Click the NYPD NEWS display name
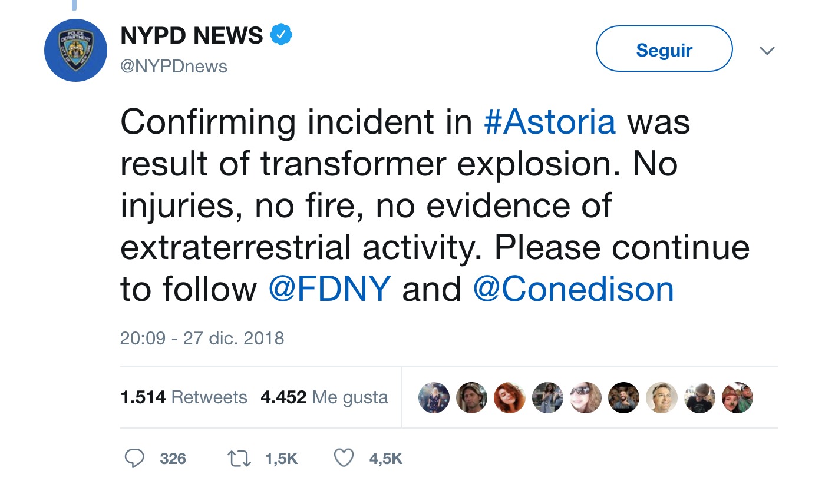Screen dimensions: 825x504 tap(192, 37)
